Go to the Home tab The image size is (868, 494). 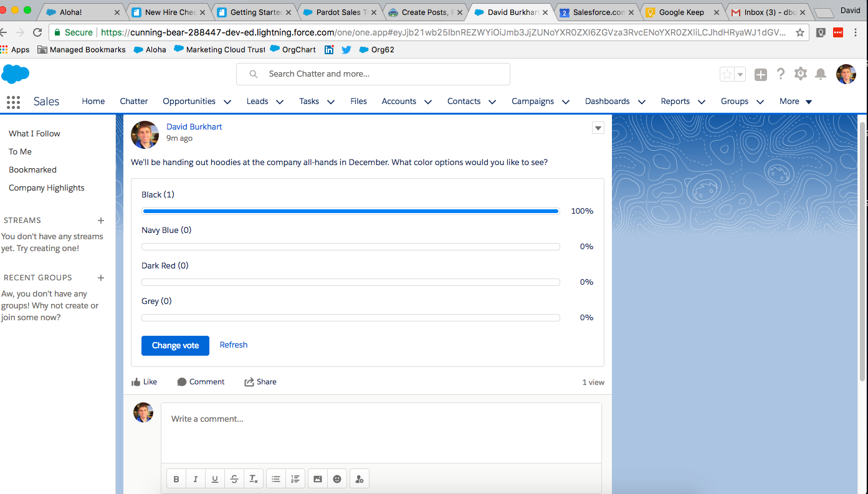(93, 102)
